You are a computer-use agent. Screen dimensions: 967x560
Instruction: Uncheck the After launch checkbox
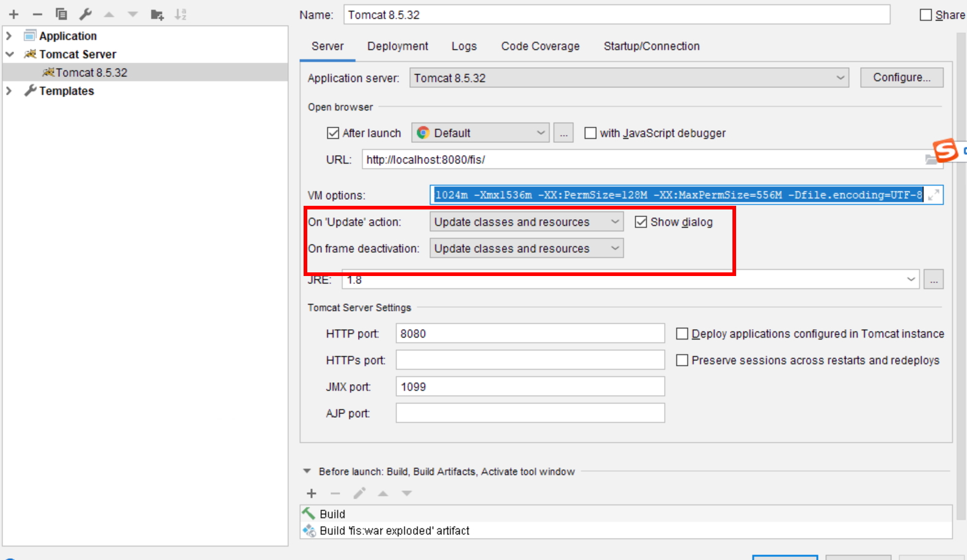pos(333,133)
